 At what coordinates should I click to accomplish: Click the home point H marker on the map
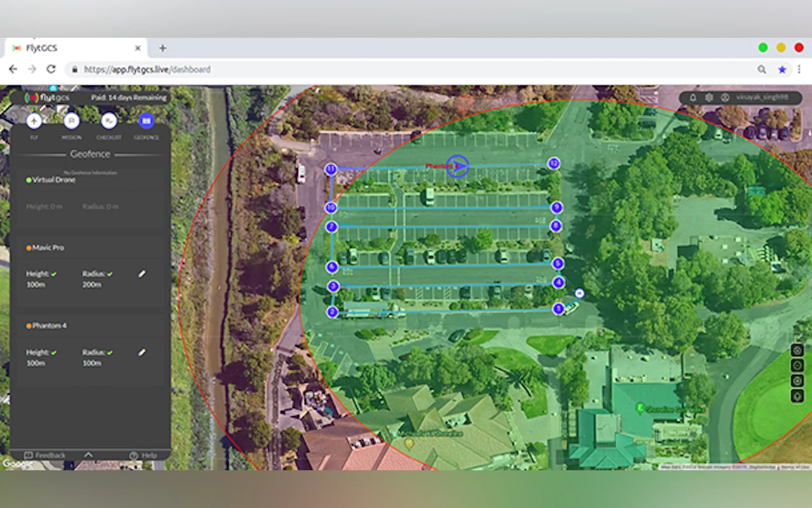point(579,293)
